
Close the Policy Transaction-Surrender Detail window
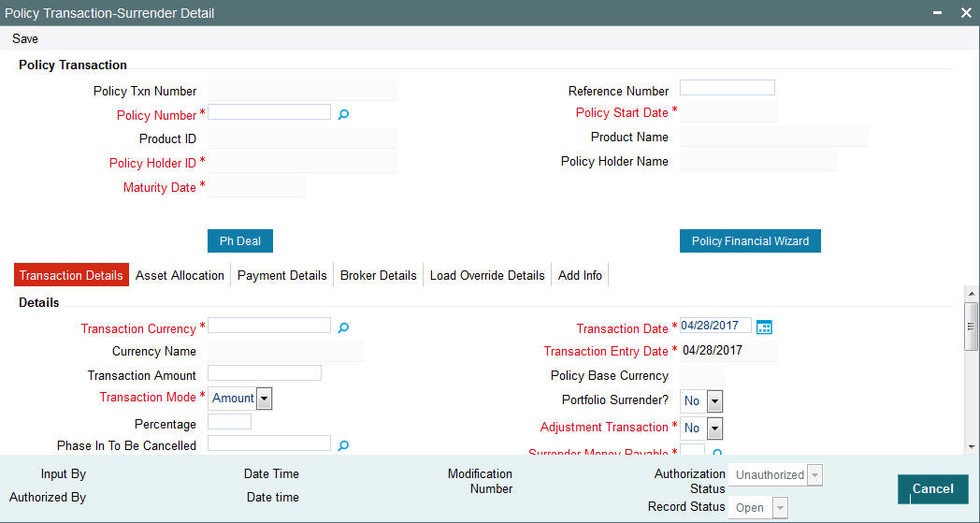(x=966, y=12)
